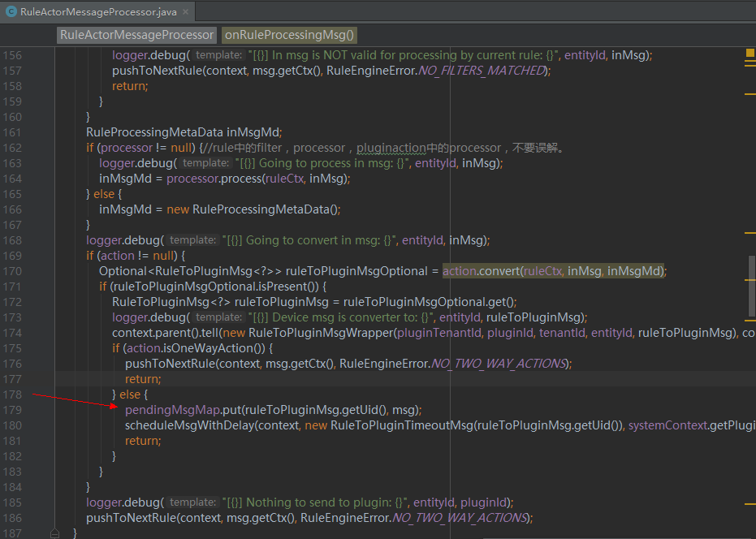This screenshot has height=539, width=756.
Task: Open the onRuleProcessingMsg() breadcrumb
Action: (x=289, y=35)
